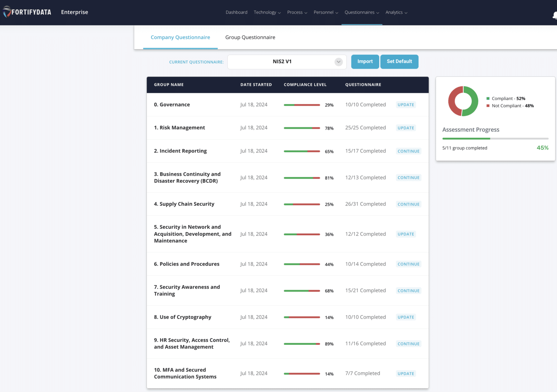Continue the Incident Reporting questionnaire
The image size is (557, 392).
point(408,151)
